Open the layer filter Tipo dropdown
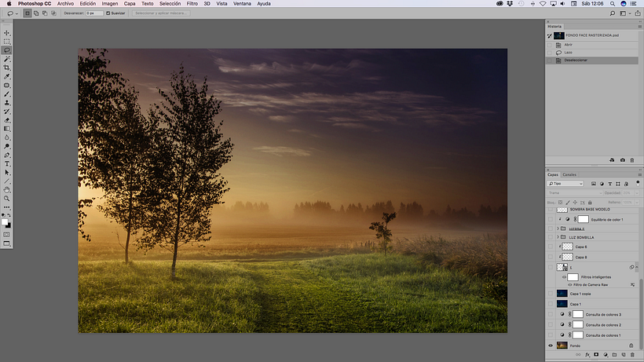The image size is (644, 362). pos(566,184)
